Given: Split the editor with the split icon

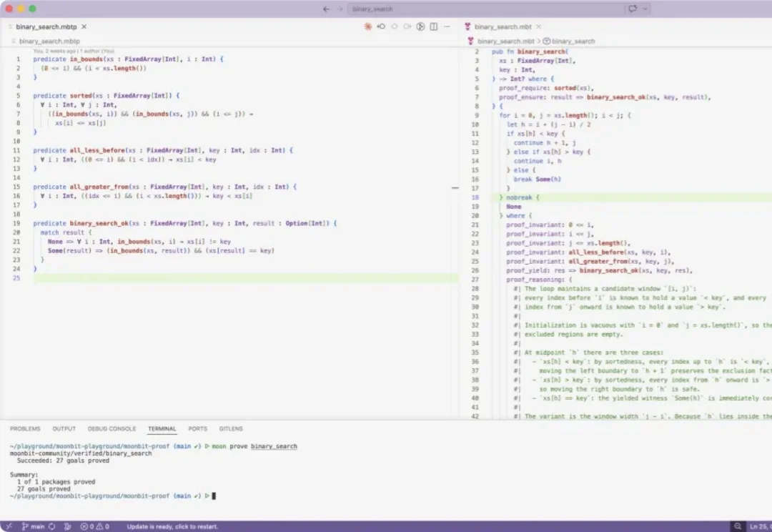Looking at the screenshot, I should [434, 26].
